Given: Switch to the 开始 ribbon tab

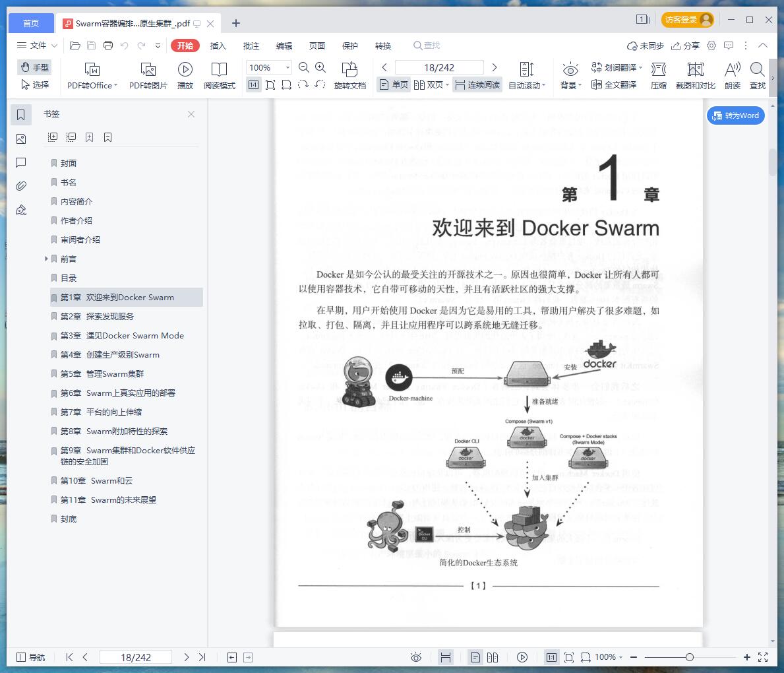Looking at the screenshot, I should [185, 46].
